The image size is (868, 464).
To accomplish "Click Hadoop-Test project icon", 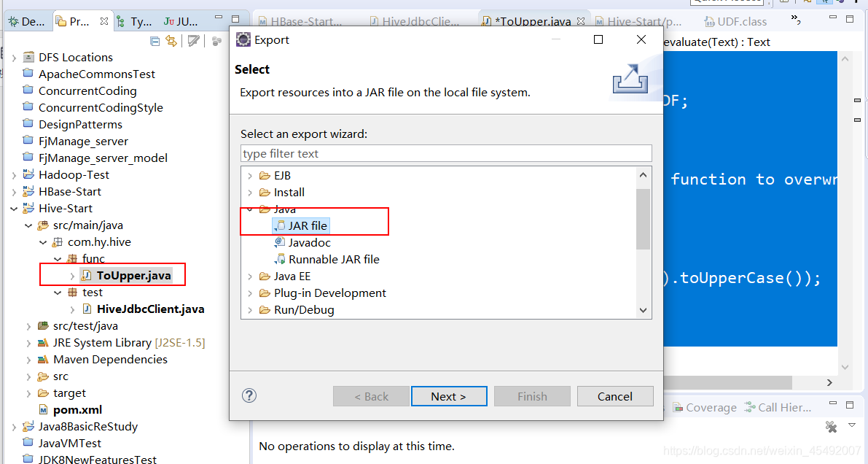I will tap(28, 174).
